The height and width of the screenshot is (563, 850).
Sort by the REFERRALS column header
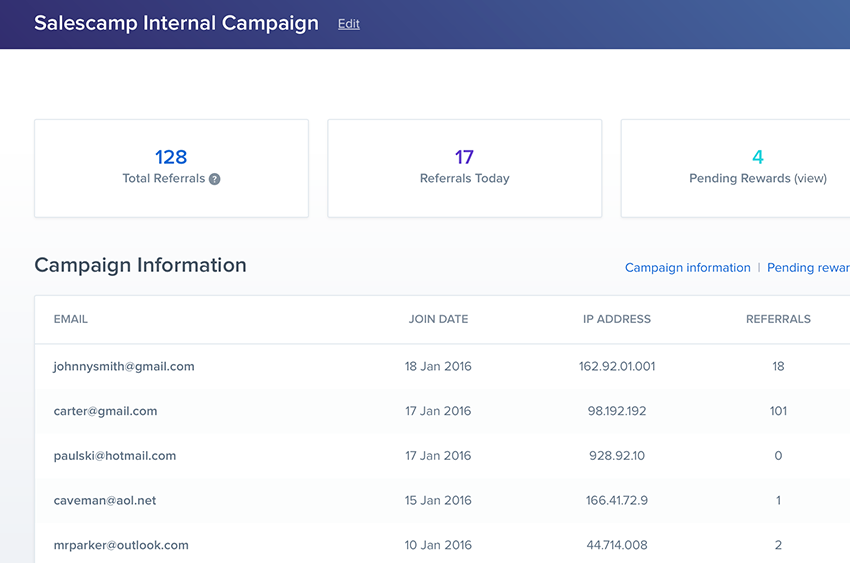[x=778, y=320]
